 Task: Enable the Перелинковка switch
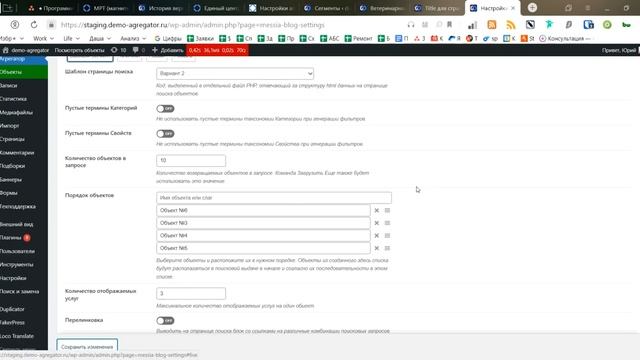click(x=165, y=320)
